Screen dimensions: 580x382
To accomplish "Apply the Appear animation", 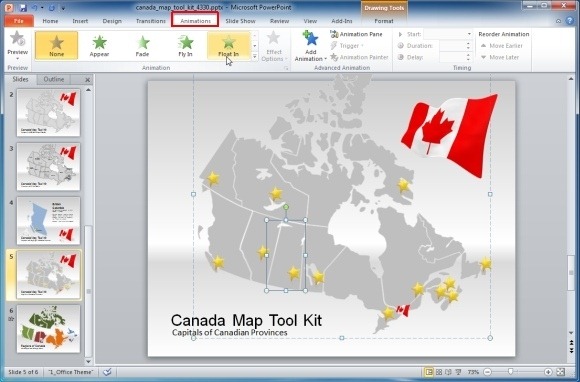I will (x=99, y=45).
